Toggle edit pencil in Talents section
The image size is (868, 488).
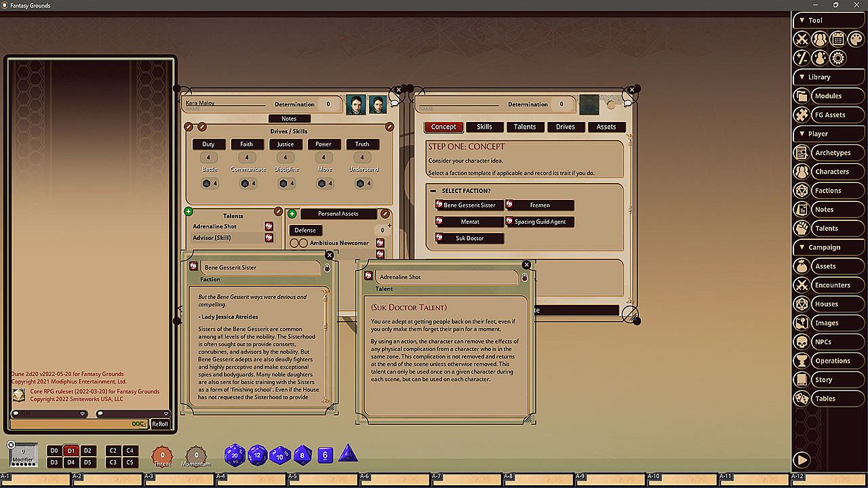pos(278,212)
